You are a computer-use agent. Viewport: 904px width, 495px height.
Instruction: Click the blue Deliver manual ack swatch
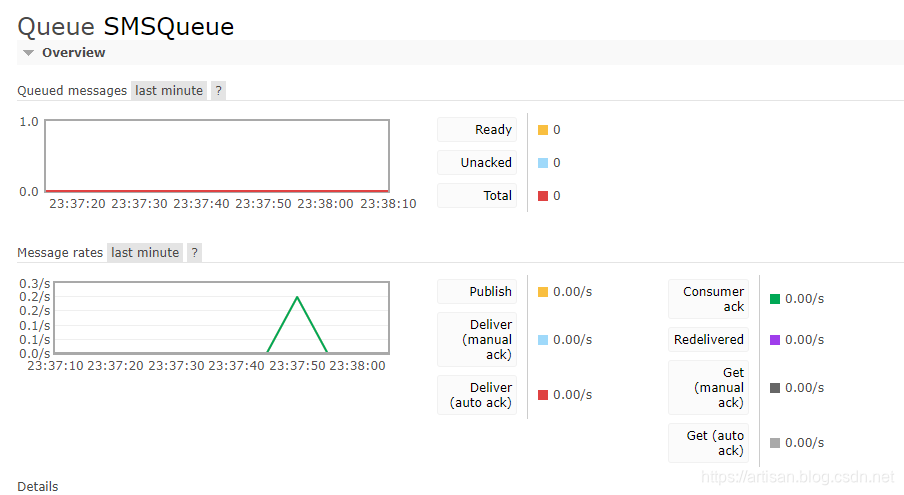(543, 340)
